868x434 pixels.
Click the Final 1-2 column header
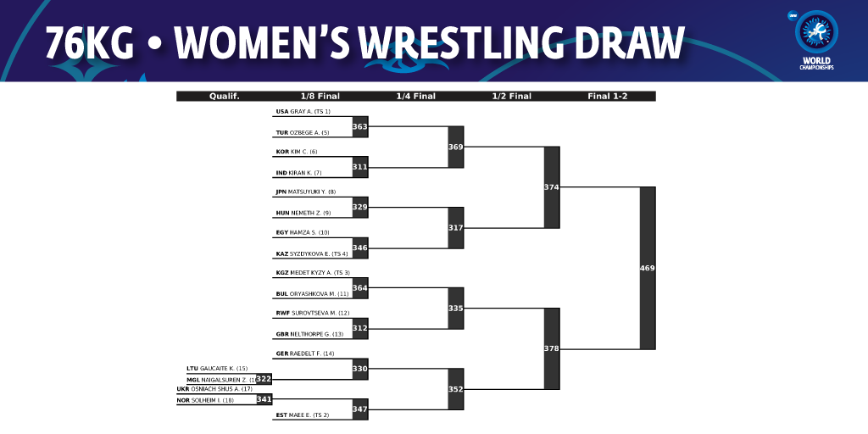tap(607, 97)
